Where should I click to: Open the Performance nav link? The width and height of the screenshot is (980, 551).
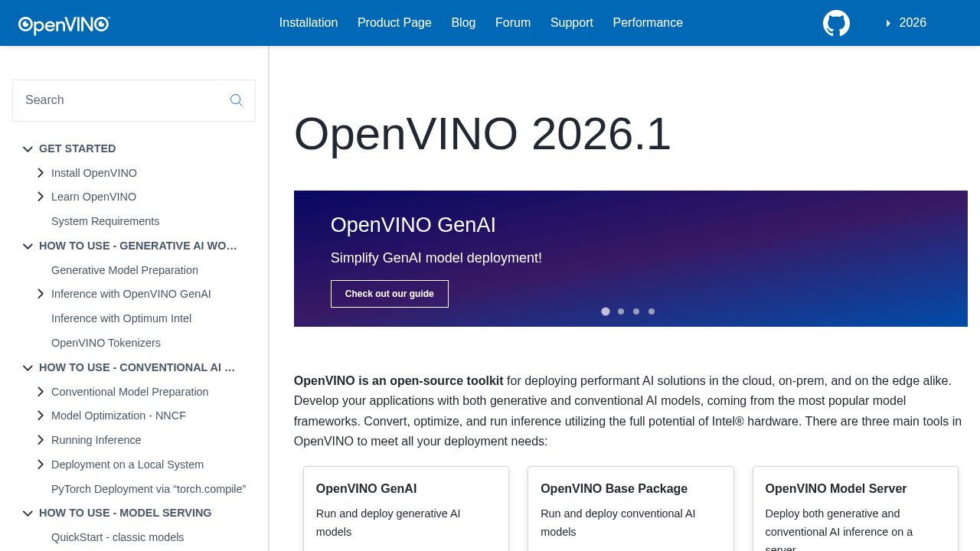[648, 23]
